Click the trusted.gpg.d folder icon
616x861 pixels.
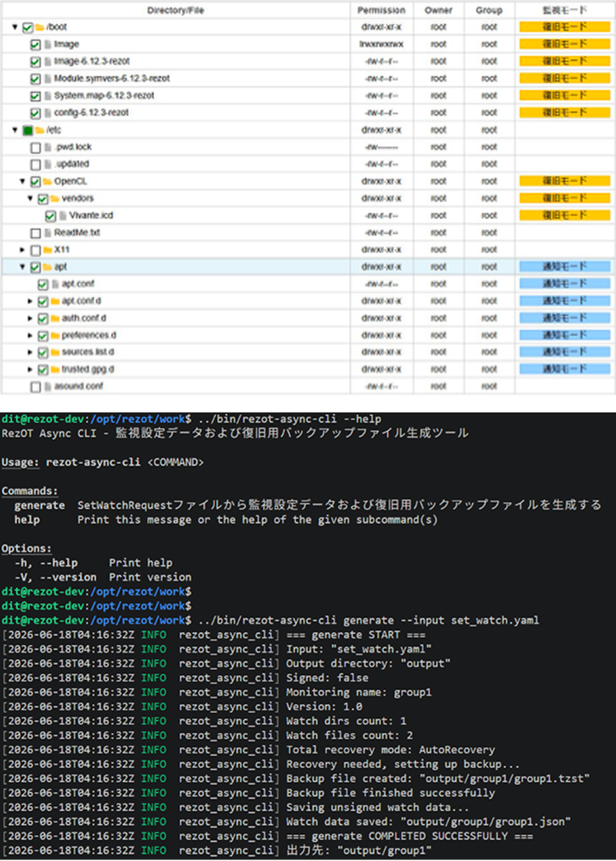coord(55,369)
